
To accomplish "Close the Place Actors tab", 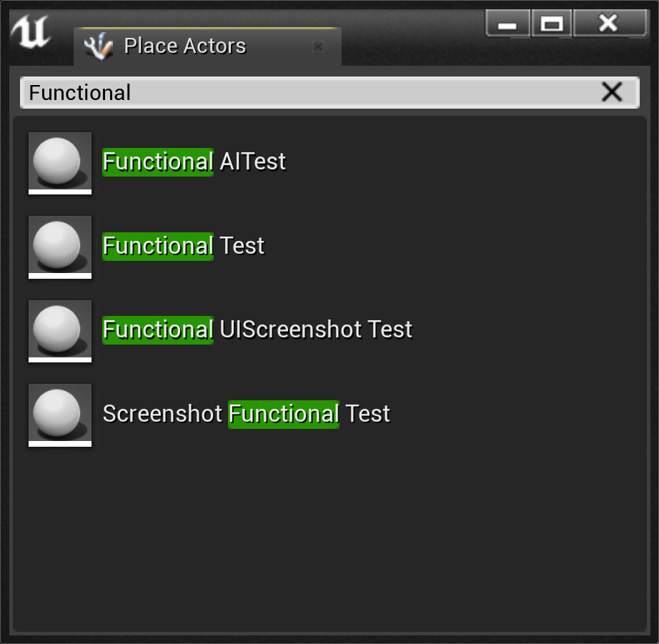I will coord(318,46).
